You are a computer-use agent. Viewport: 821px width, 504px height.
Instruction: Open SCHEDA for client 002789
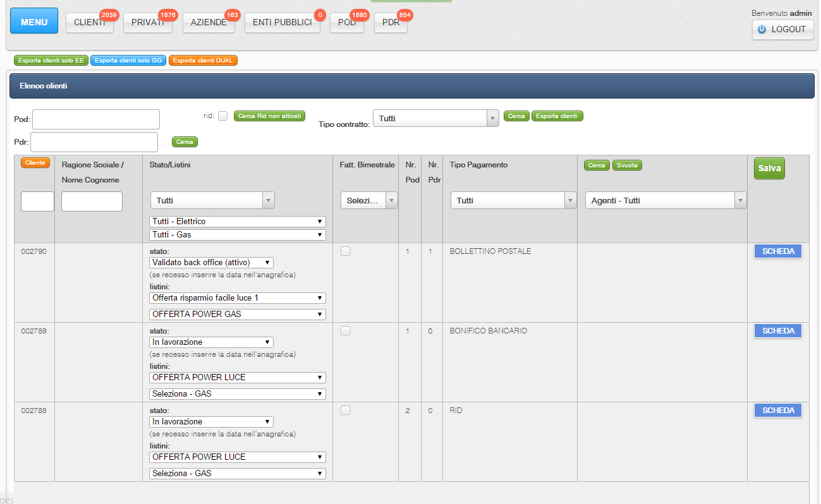pos(778,331)
